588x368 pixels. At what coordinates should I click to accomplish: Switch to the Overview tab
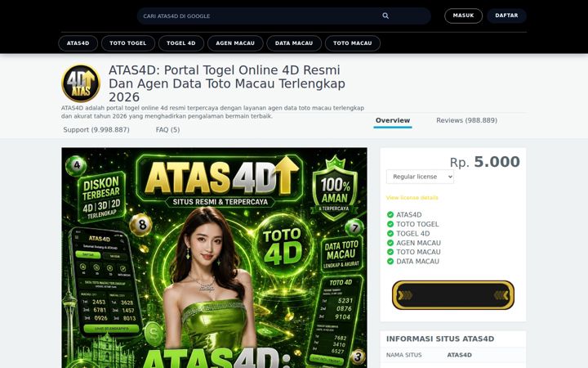[393, 120]
